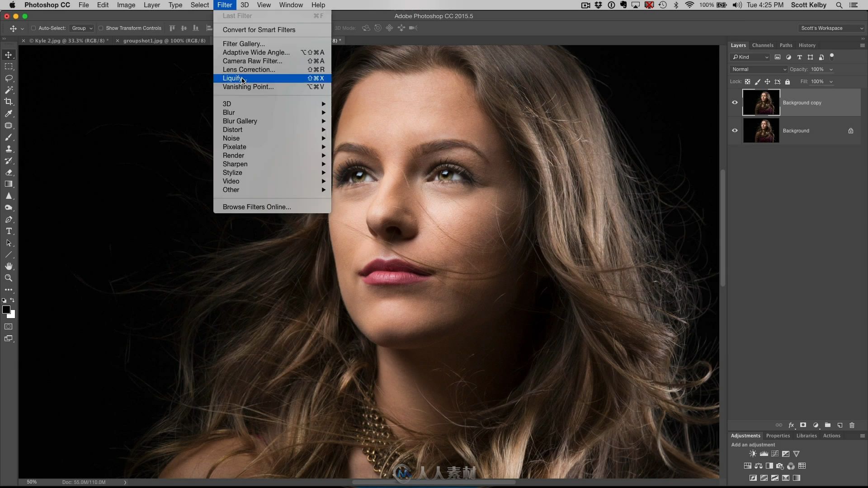The height and width of the screenshot is (488, 868).
Task: Select the Gradient tool
Action: coord(9,184)
